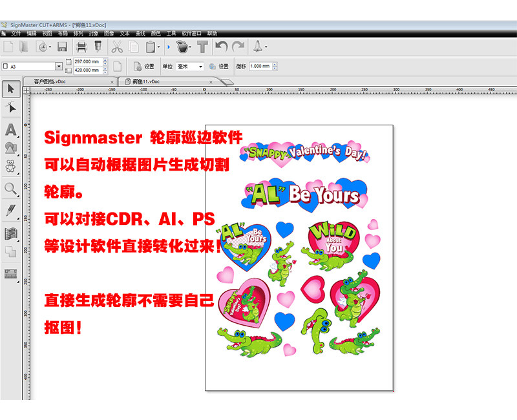
Task: Close the 客户图档.vDoc tab
Action: [112, 82]
